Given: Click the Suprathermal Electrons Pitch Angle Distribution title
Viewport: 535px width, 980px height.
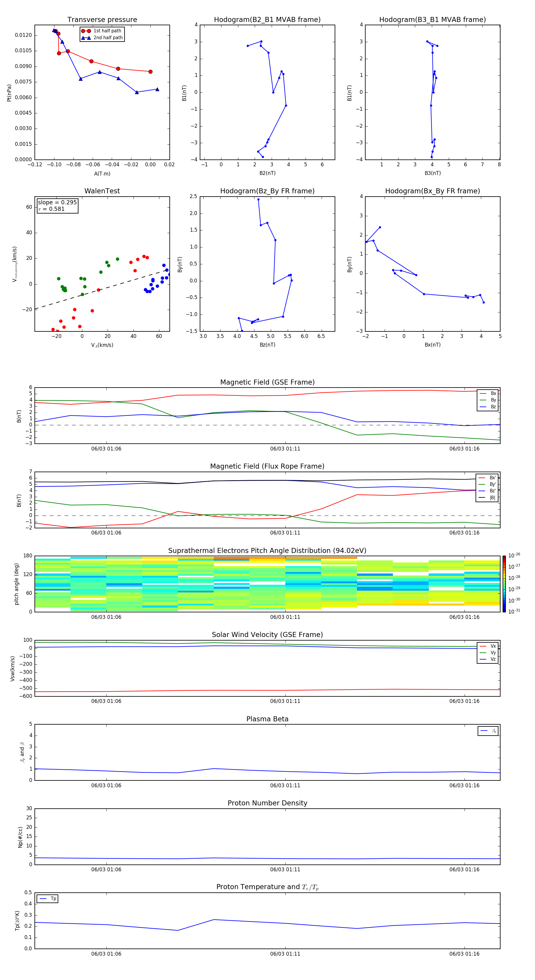Looking at the screenshot, I should click(x=267, y=551).
